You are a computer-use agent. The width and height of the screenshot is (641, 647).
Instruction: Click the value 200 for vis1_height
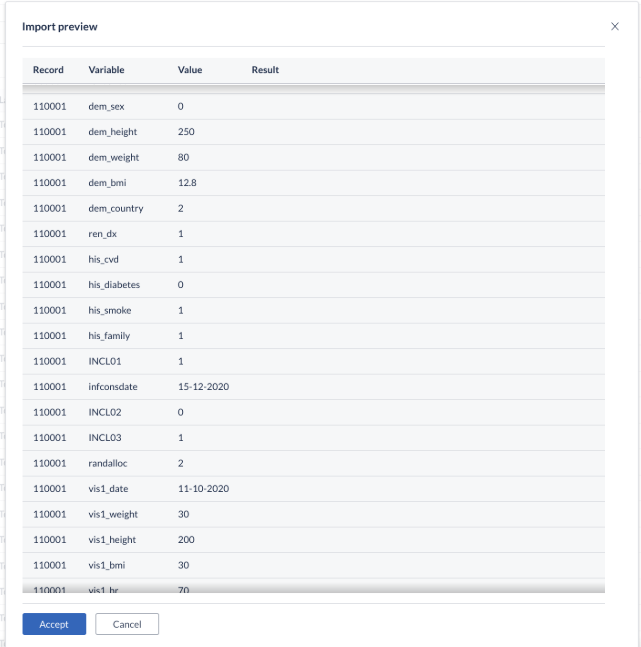pyautogui.click(x=186, y=540)
